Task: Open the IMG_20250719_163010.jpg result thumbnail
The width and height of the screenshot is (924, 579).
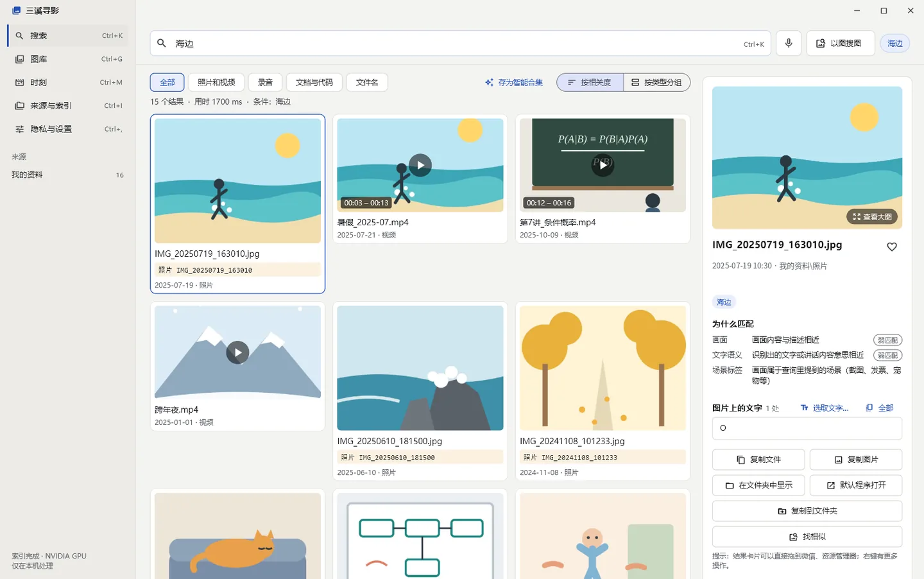Action: [237, 180]
